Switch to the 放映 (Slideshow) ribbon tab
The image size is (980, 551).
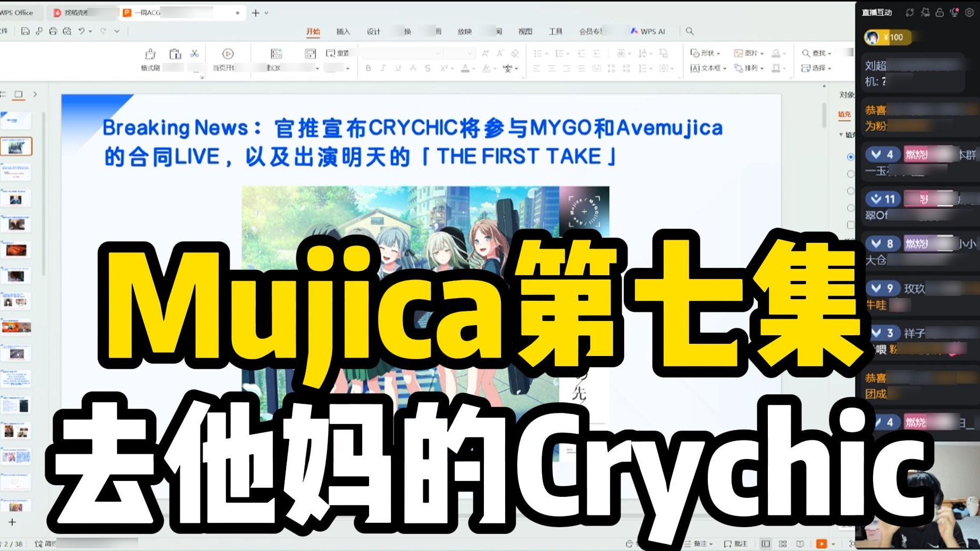[465, 31]
